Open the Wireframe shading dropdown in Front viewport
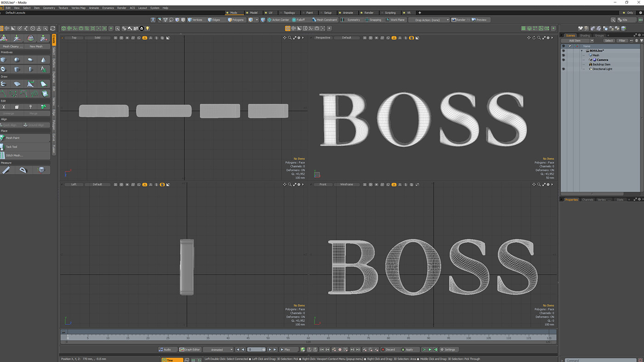This screenshot has width=644, height=362. click(346, 185)
